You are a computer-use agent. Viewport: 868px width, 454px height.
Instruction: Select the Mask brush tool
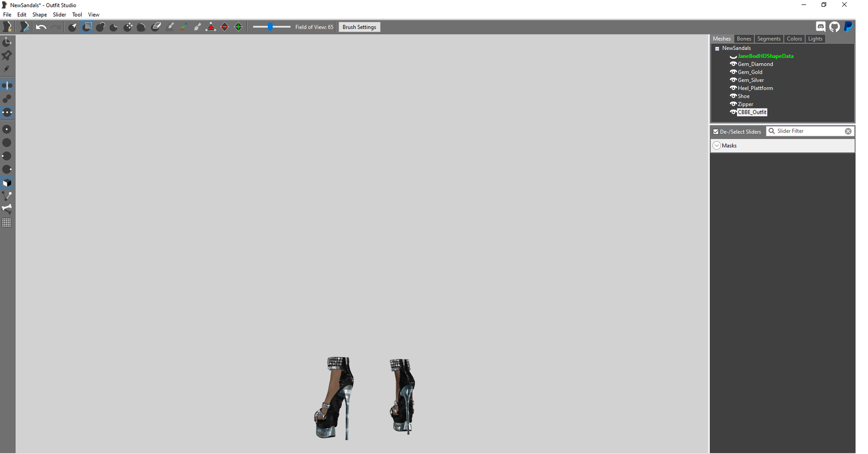[x=87, y=27]
